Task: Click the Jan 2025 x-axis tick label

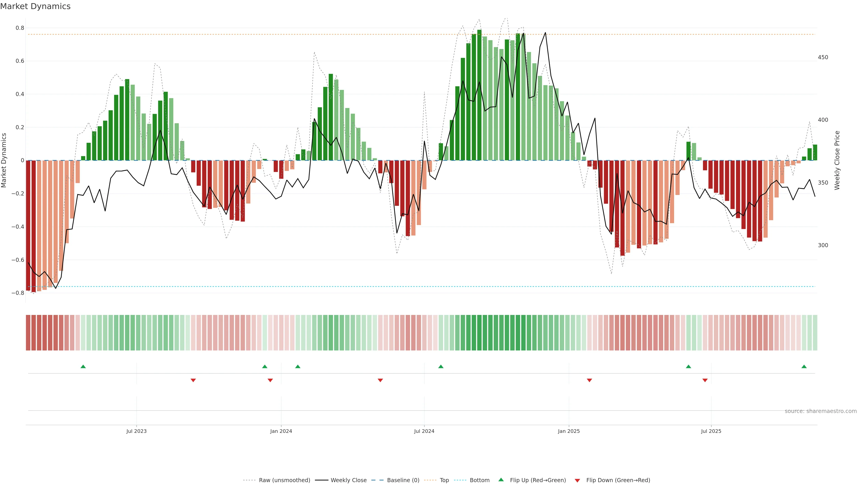Action: pos(569,432)
